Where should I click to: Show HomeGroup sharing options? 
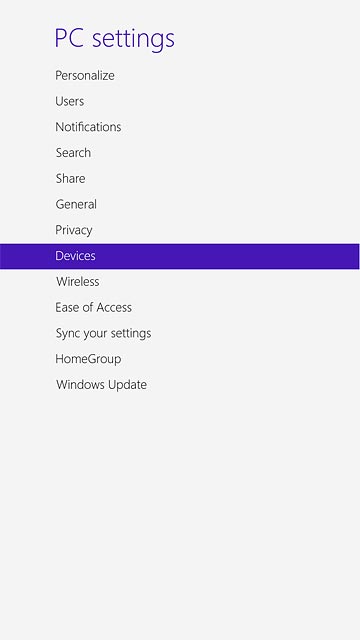tap(88, 359)
